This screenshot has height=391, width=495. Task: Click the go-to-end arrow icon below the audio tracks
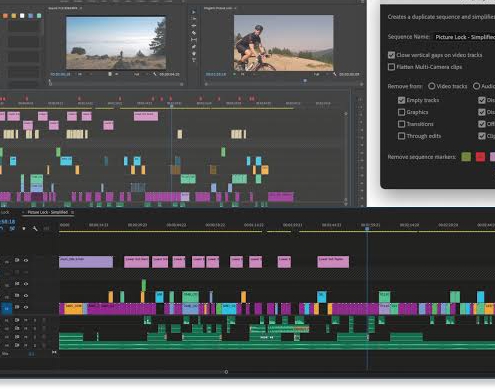click(x=54, y=352)
